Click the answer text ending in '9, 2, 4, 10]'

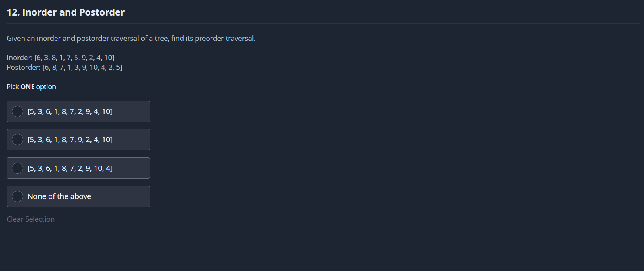pyautogui.click(x=70, y=140)
